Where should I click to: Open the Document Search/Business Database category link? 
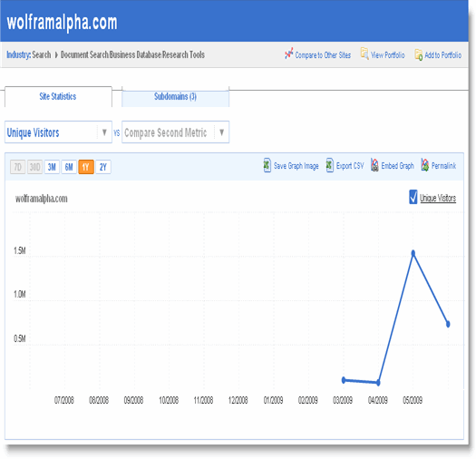[132, 54]
